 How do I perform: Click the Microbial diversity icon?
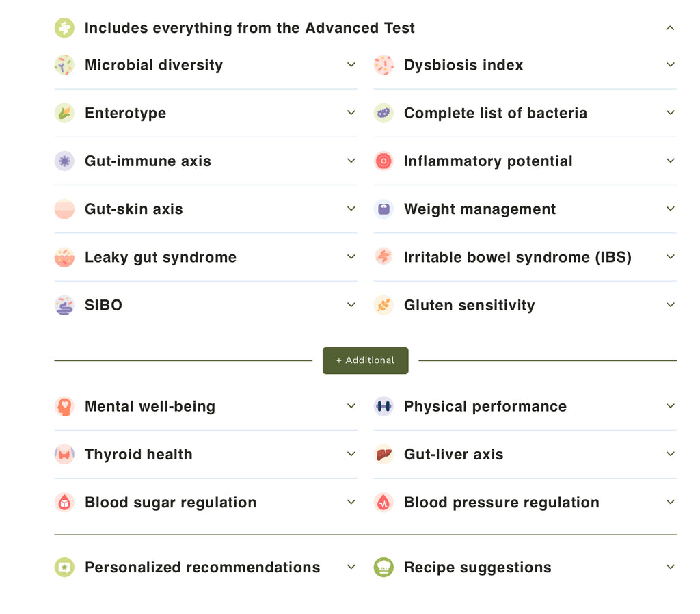(x=64, y=64)
